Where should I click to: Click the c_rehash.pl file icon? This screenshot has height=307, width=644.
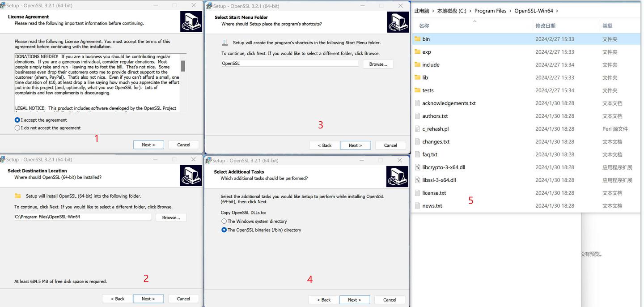tap(417, 128)
